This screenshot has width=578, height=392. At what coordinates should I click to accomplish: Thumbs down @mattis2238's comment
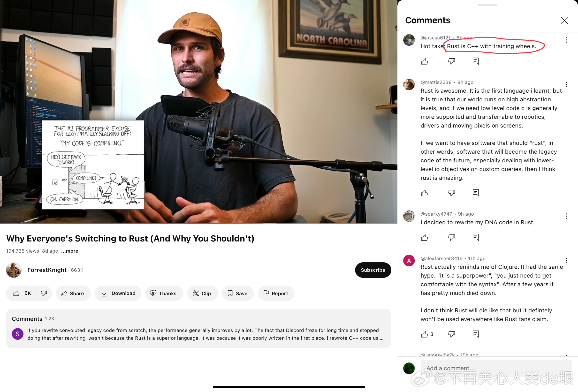tap(451, 193)
